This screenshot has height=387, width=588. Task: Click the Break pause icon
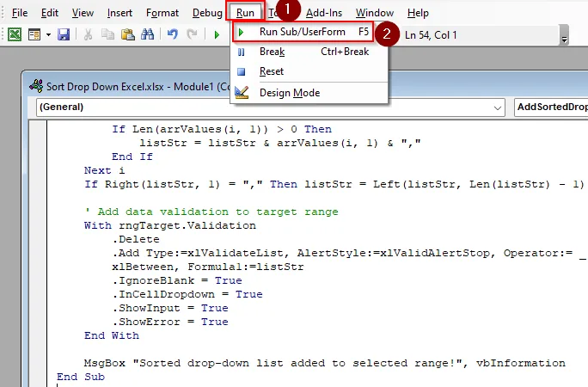coord(241,52)
